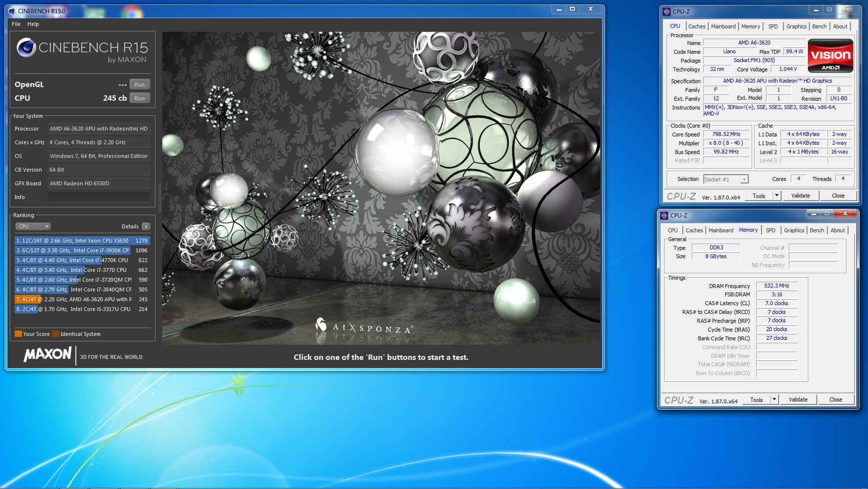Click Close button in lower CPU-Z window

point(836,400)
